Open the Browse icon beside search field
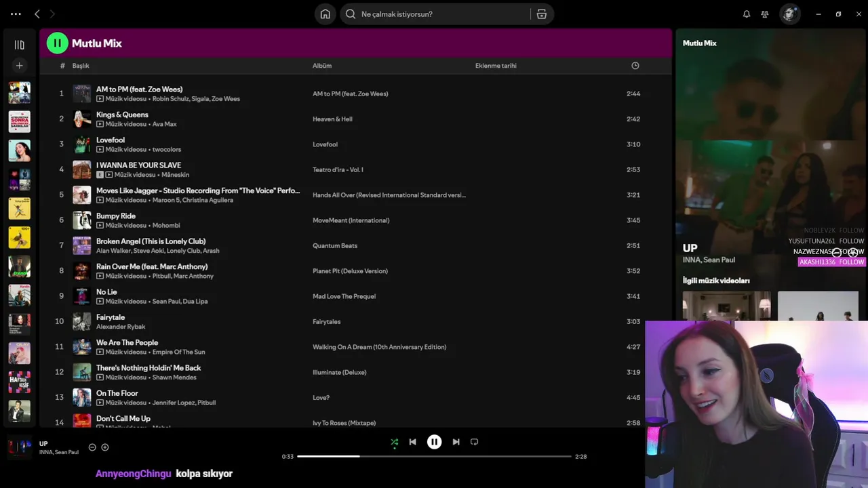Viewport: 868px width, 488px height. (x=541, y=14)
